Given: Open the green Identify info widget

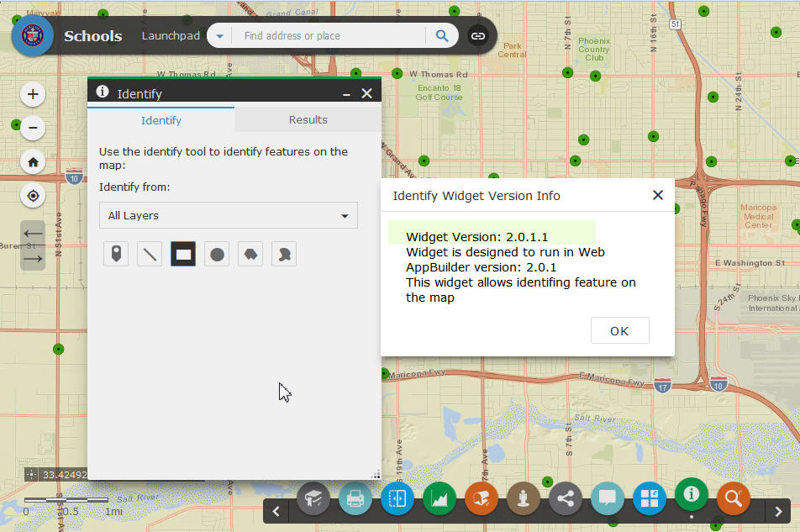Looking at the screenshot, I should click(x=692, y=493).
